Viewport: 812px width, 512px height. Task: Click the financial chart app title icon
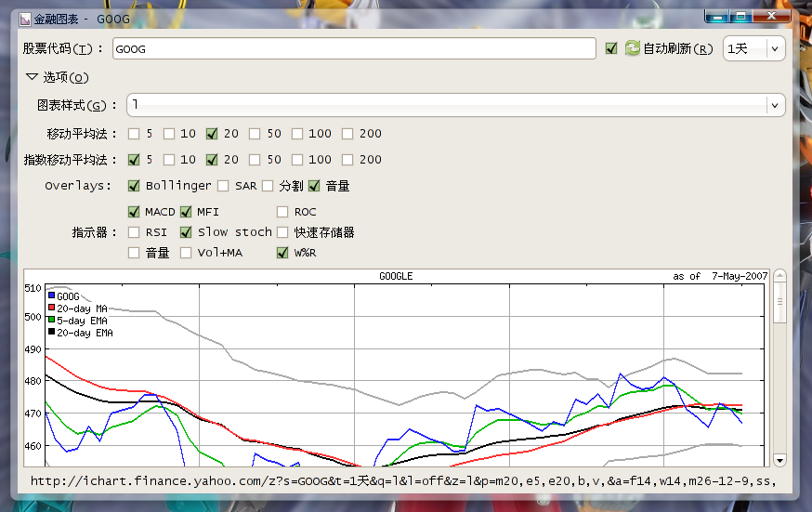tap(25, 20)
